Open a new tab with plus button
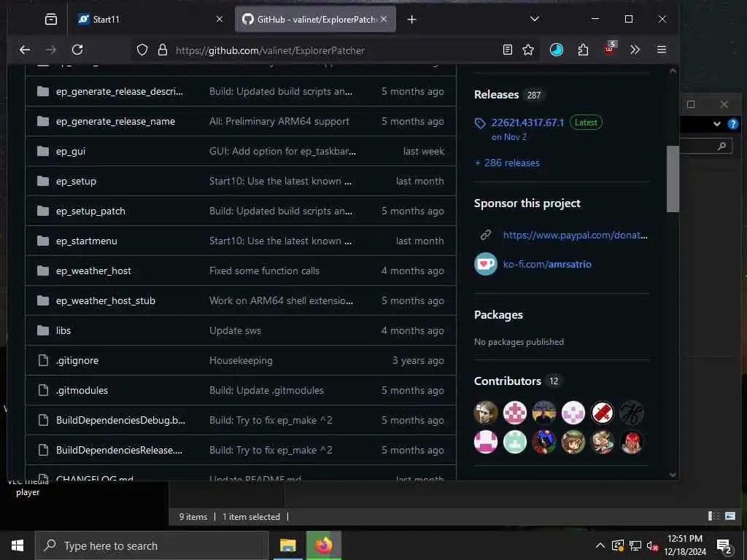Viewport: 747px width, 560px height. pos(411,19)
